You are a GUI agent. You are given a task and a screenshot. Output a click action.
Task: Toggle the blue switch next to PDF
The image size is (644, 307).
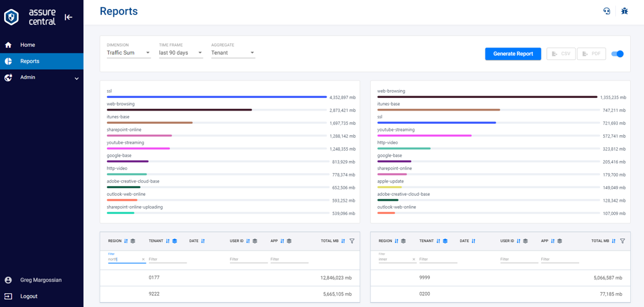(x=618, y=54)
